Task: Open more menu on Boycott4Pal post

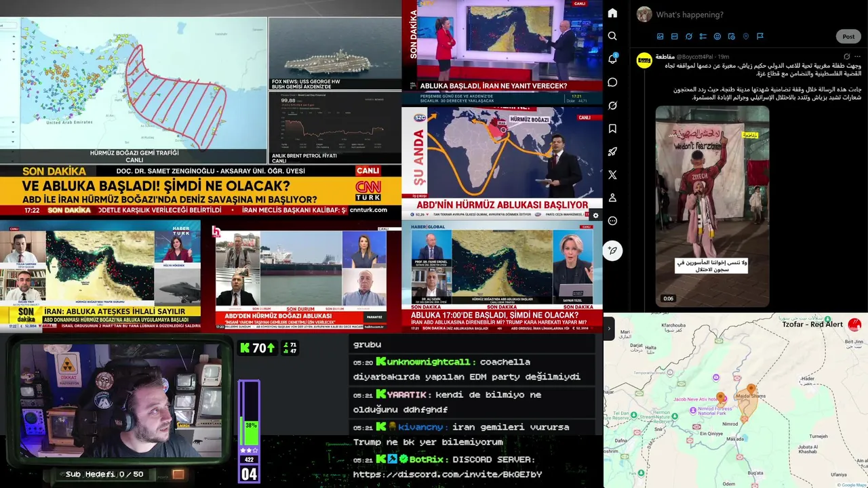Action: [859, 57]
